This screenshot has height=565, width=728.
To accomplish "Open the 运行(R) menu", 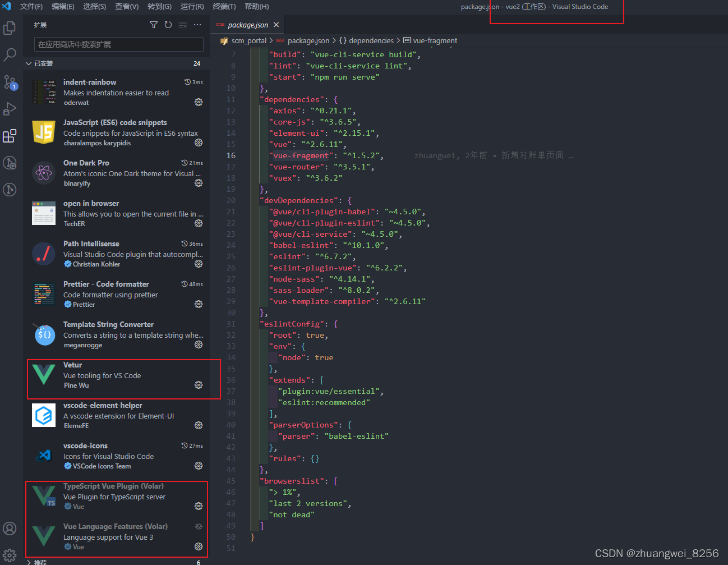I will (192, 7).
